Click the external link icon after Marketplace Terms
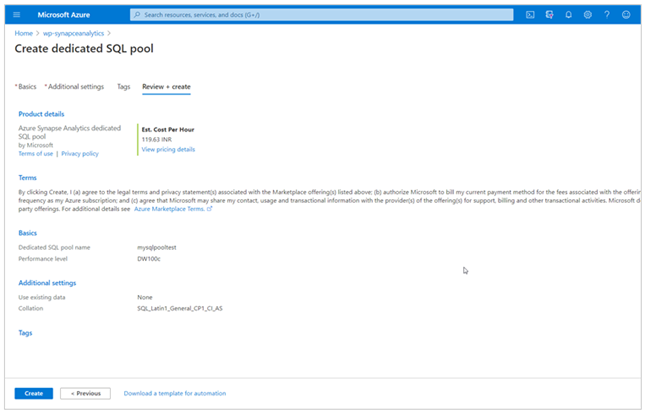Image resolution: width=645 pixels, height=414 pixels. 209,209
